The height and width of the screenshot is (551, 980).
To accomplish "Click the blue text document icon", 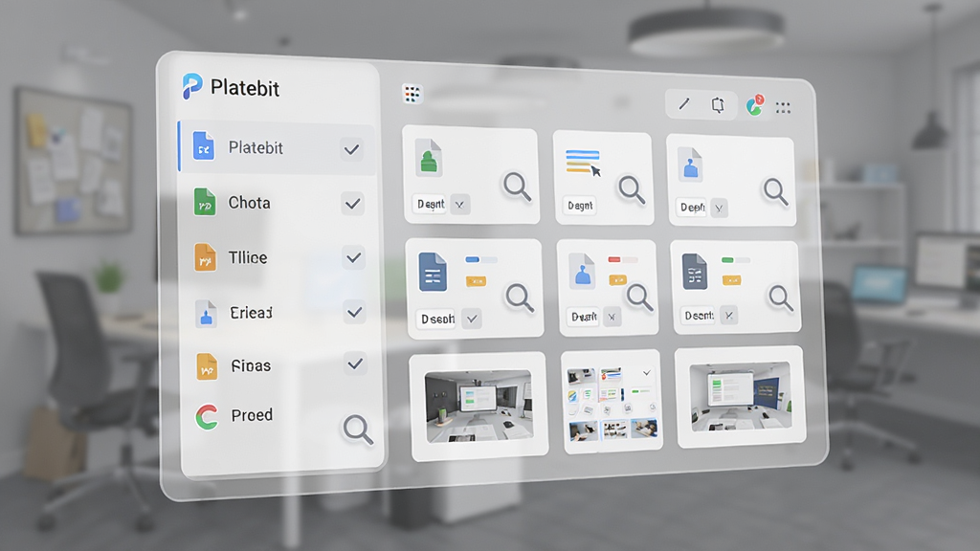I will point(433,272).
